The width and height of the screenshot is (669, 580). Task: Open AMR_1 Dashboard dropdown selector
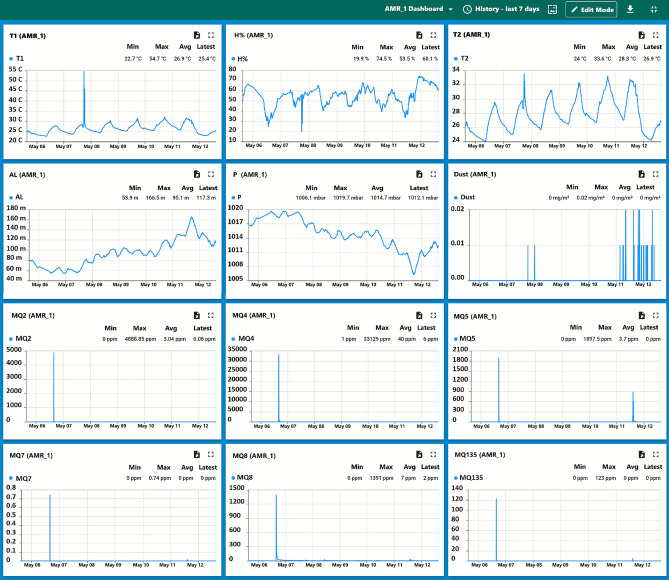coord(419,9)
